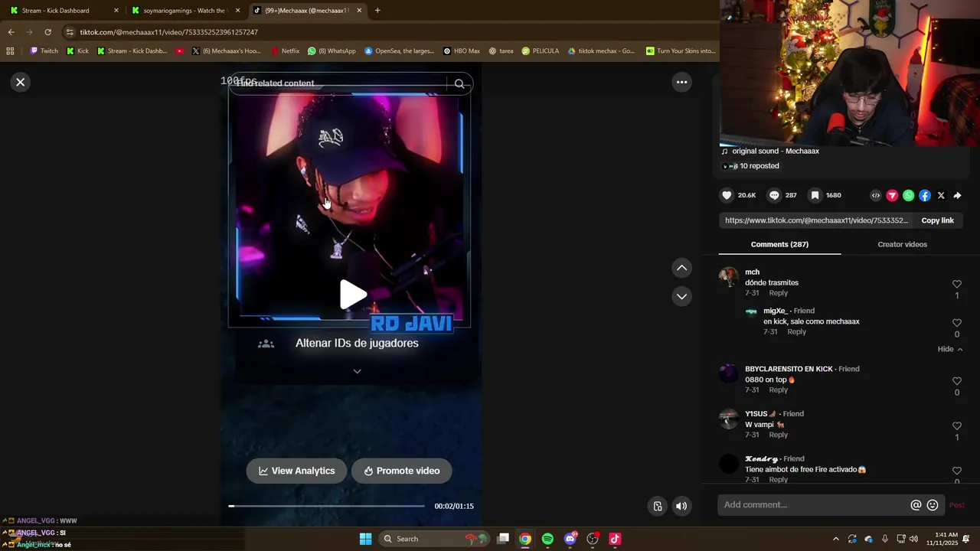Share video to X
This screenshot has height=551, width=980.
click(x=941, y=195)
